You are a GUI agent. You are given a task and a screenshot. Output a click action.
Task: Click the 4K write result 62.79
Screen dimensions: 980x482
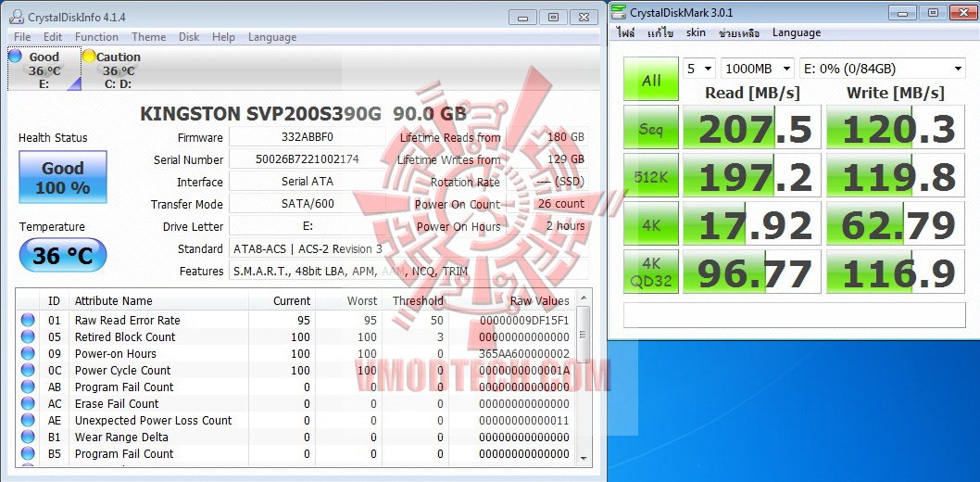click(897, 223)
